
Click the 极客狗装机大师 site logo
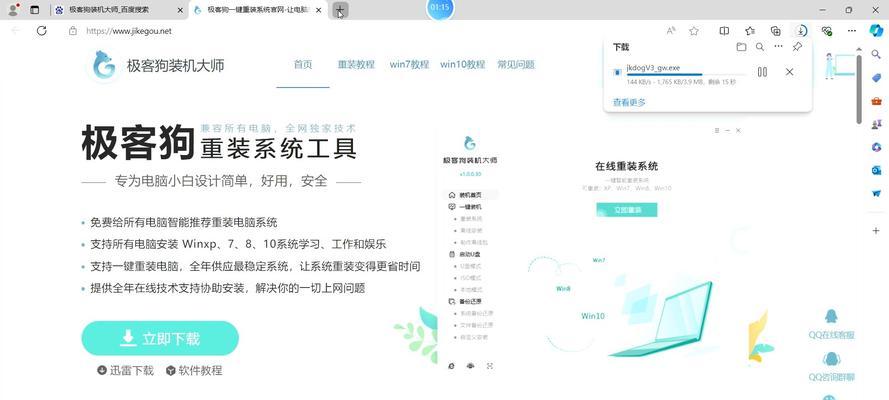click(158, 65)
